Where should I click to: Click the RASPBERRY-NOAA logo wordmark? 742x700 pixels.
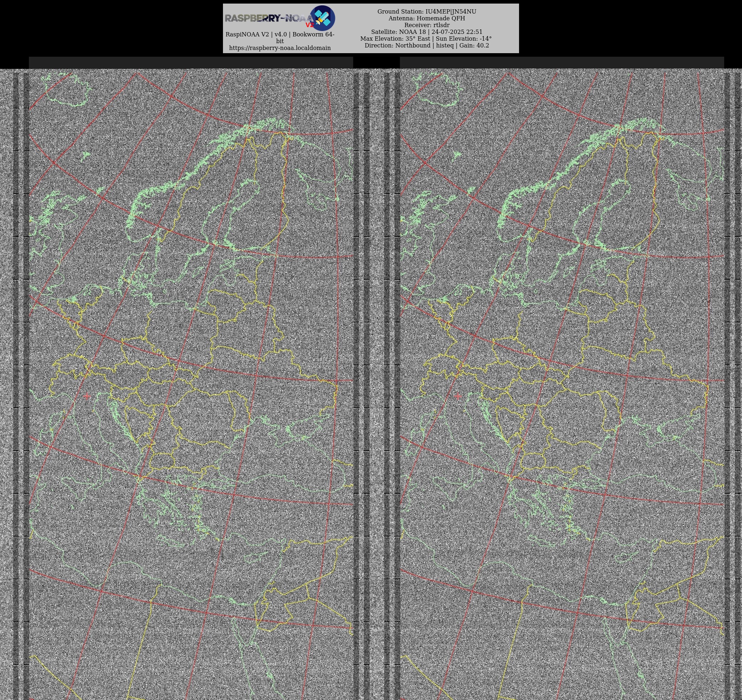click(269, 18)
